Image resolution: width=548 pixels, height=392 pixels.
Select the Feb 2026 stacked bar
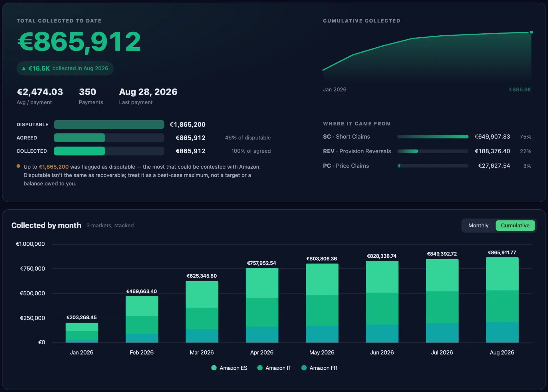[142, 319]
